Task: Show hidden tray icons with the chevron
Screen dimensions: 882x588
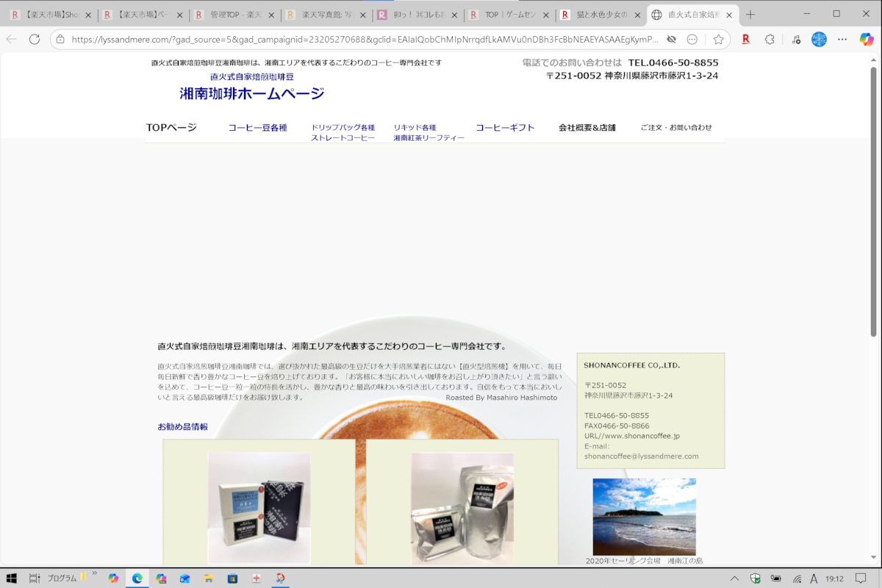Action: coord(735,578)
